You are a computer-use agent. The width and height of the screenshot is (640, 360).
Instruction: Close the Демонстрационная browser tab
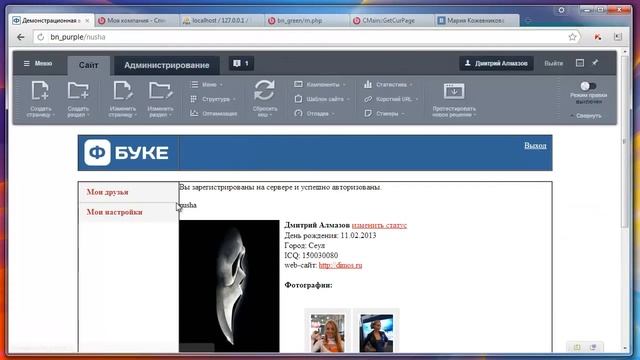tap(87, 20)
